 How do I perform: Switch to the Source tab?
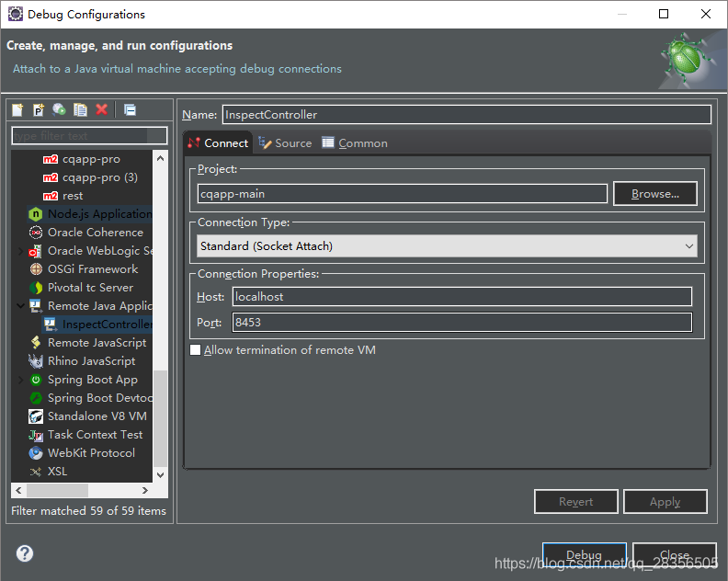(x=285, y=143)
